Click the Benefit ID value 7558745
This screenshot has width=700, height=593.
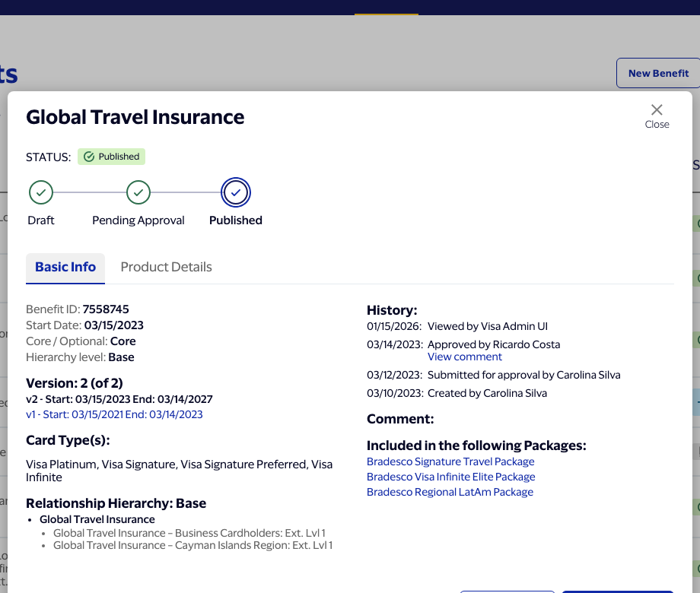click(106, 309)
